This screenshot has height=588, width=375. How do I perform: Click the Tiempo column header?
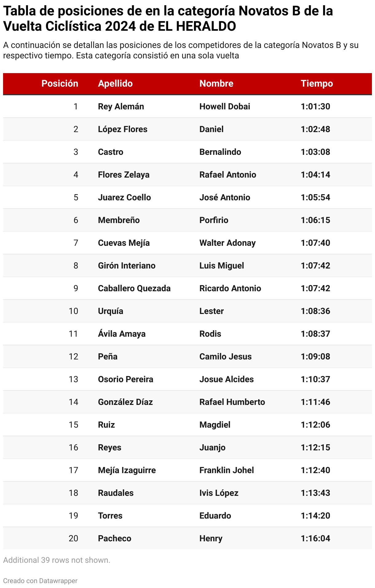tap(317, 84)
